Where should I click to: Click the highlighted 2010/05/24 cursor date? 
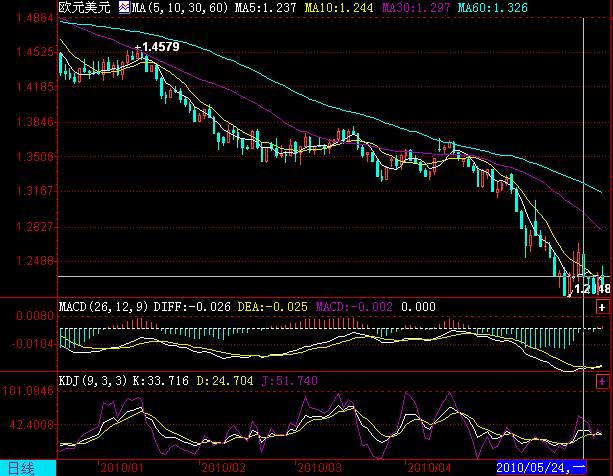[541, 467]
